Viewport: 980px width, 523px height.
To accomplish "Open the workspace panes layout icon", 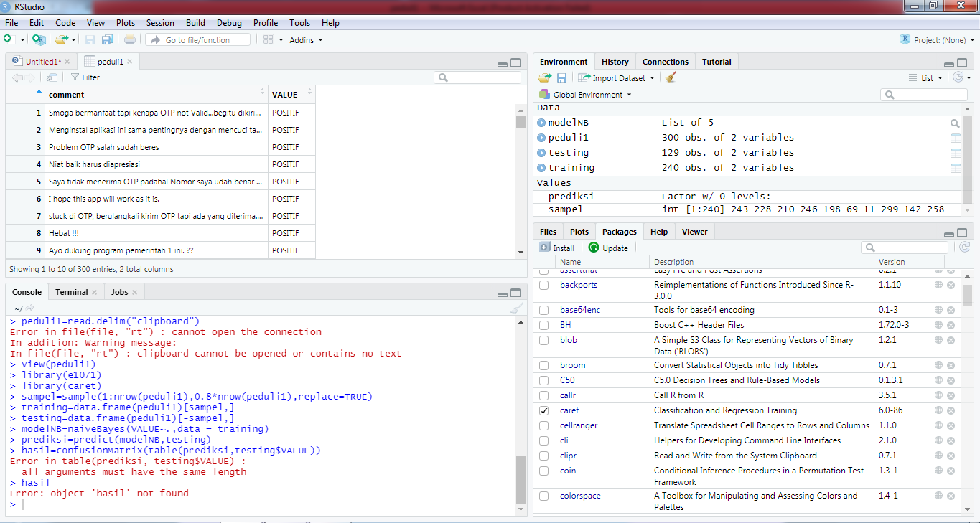I will coord(269,39).
